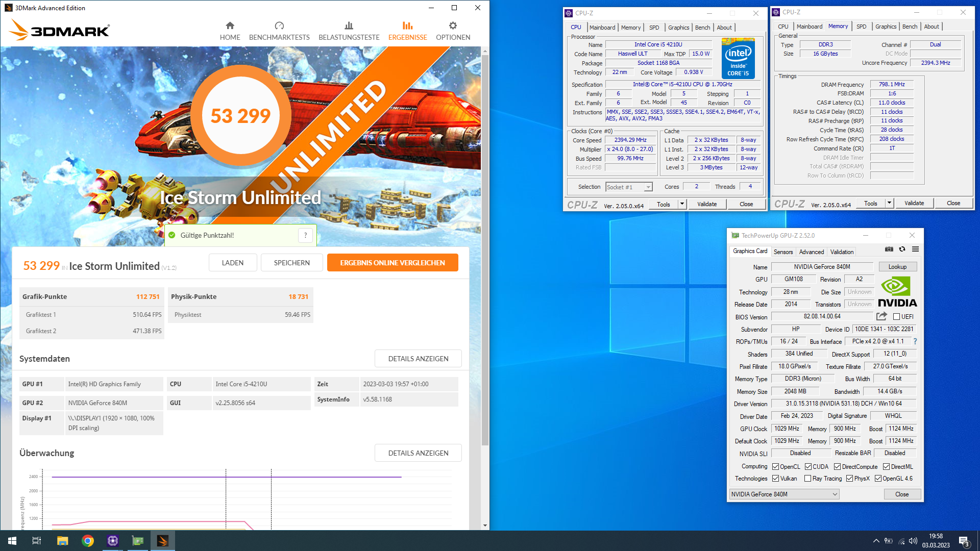Click Close button in GPU-Z

(x=902, y=494)
